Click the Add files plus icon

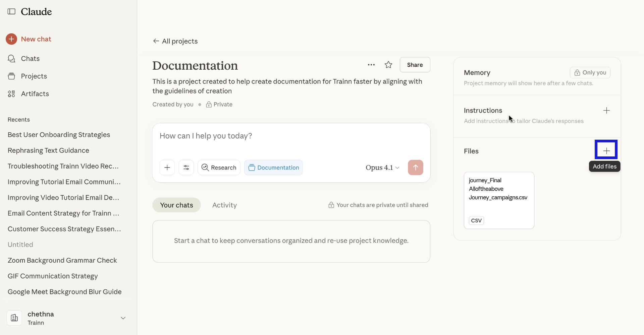(606, 151)
